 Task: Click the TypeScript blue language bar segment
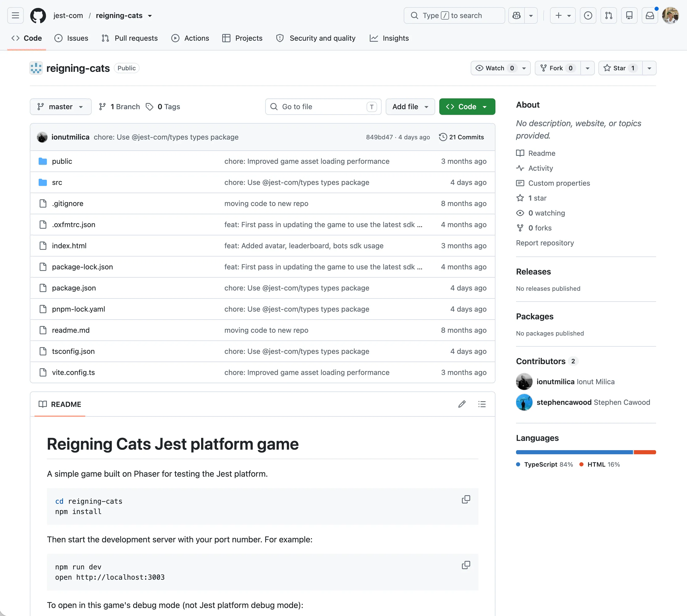click(x=574, y=452)
